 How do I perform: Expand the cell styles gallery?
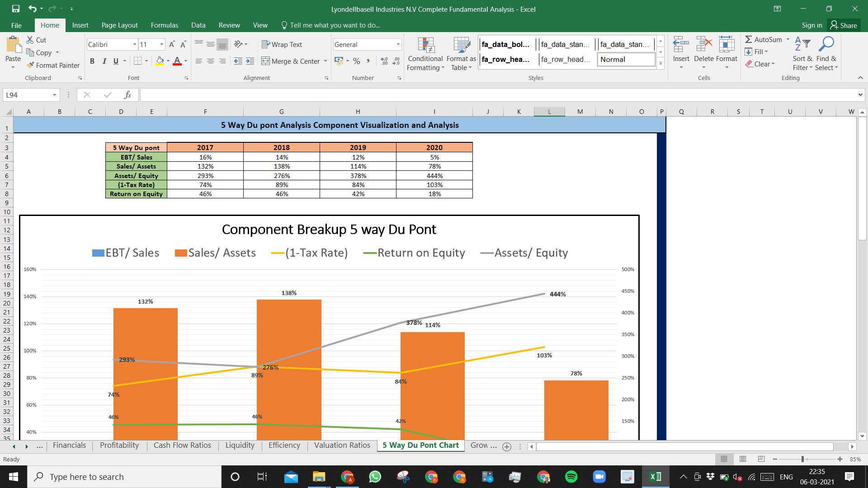(660, 63)
